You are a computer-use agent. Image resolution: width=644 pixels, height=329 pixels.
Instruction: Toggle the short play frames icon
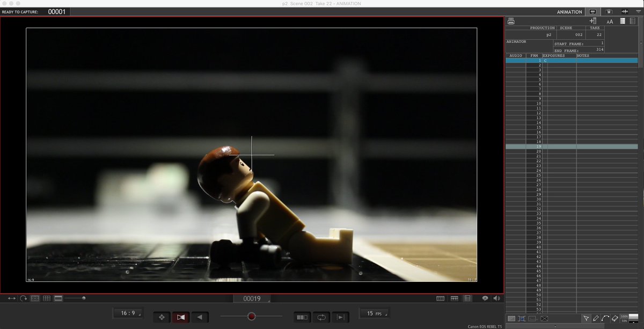[x=302, y=317]
